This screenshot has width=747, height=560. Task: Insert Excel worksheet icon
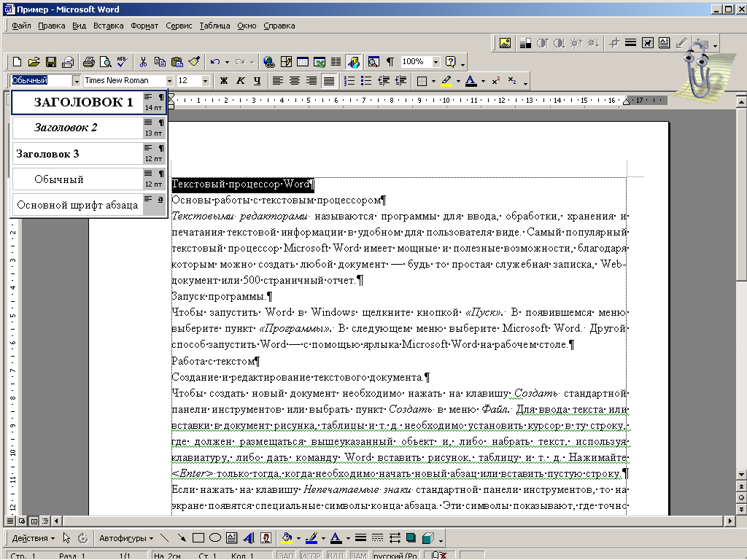(320, 62)
